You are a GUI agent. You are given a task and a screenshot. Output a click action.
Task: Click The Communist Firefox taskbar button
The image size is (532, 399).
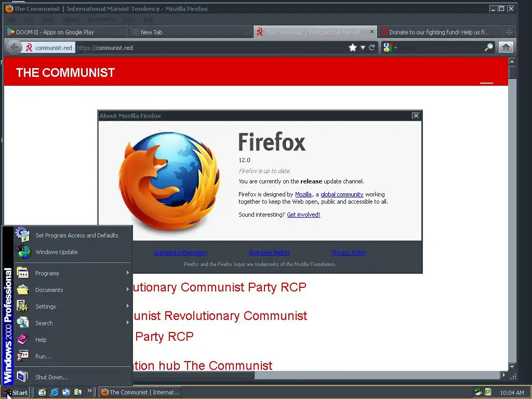tap(140, 392)
